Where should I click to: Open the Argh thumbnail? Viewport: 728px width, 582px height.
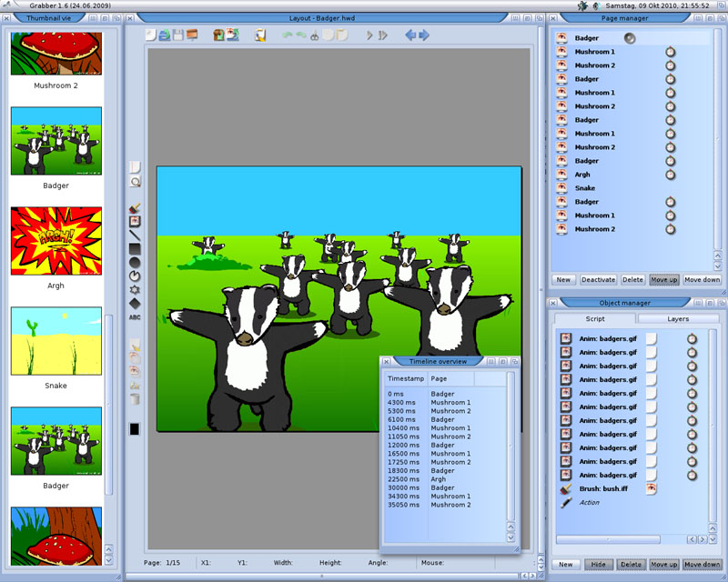pyautogui.click(x=56, y=241)
